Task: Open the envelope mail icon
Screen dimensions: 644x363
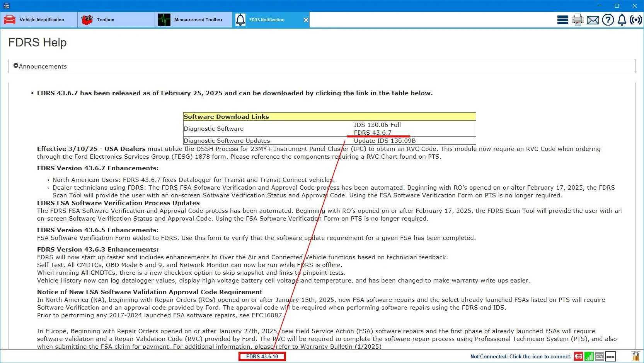Action: [593, 20]
